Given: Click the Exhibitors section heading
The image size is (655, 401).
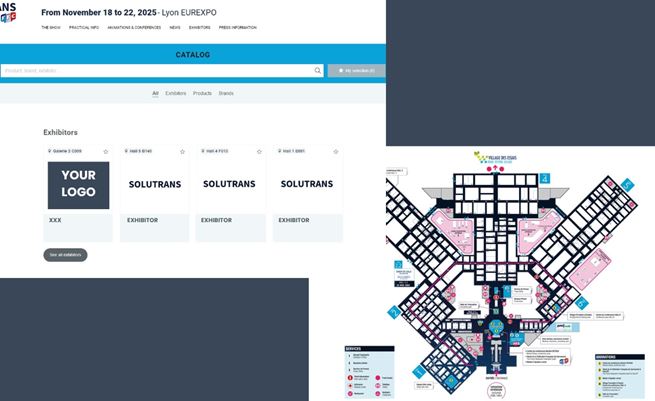Looking at the screenshot, I should tap(61, 132).
